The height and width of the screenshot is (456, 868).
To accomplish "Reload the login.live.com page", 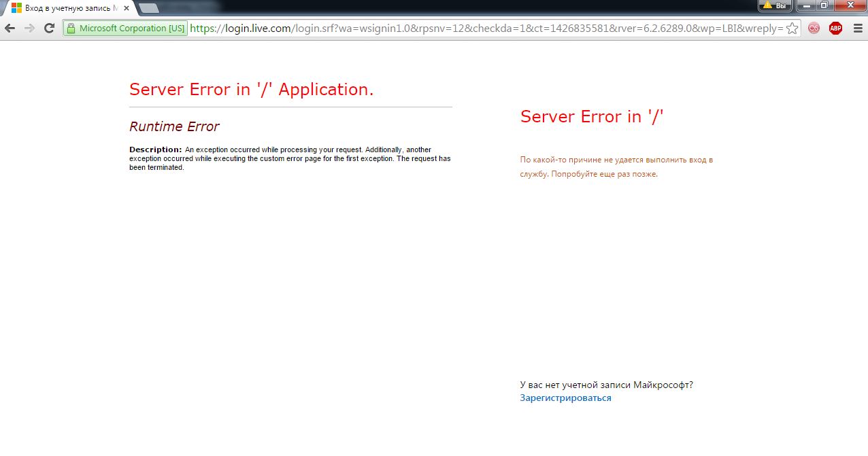I will (x=49, y=28).
